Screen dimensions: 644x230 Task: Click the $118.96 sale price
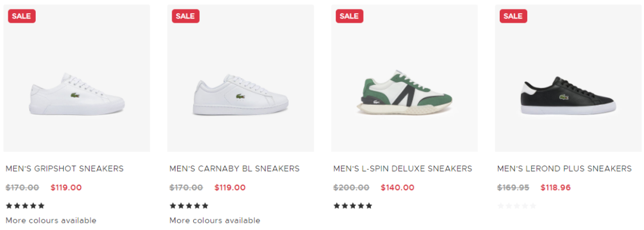(x=556, y=188)
